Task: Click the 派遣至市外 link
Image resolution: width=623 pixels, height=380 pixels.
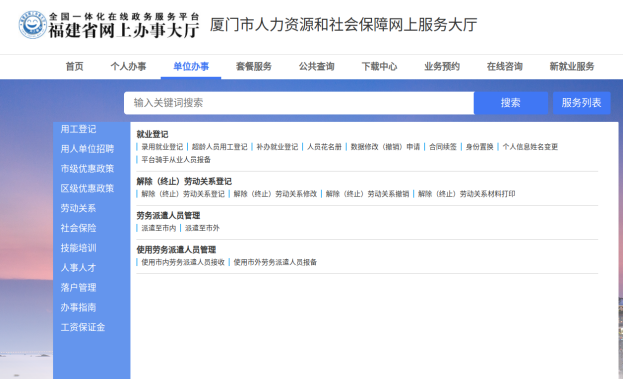Action: pyautogui.click(x=202, y=228)
